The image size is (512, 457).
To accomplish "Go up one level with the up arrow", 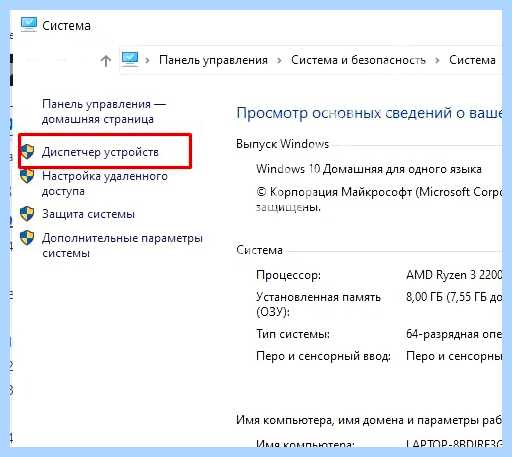I will coord(106,61).
